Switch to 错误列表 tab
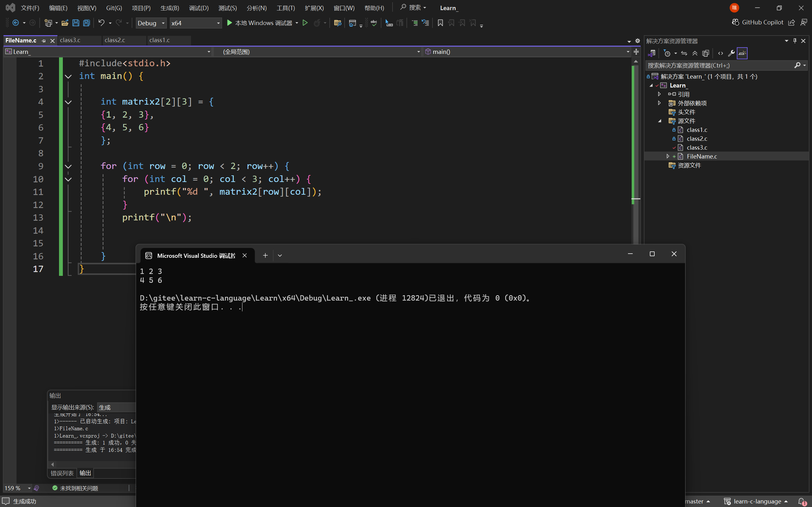 tap(62, 473)
